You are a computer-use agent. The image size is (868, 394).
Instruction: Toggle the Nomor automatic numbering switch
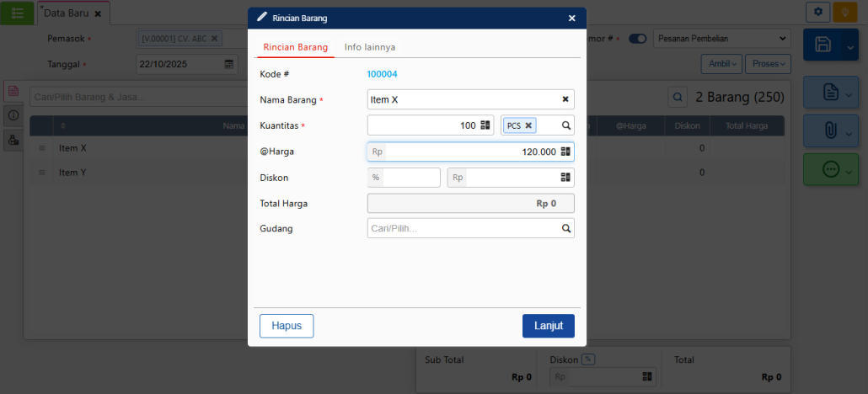click(x=638, y=39)
